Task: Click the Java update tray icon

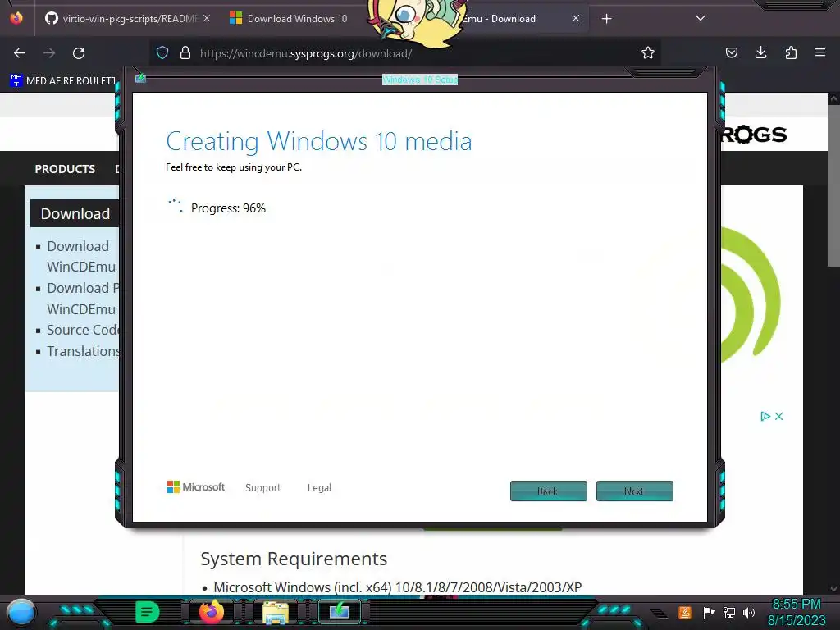Action: coord(685,612)
